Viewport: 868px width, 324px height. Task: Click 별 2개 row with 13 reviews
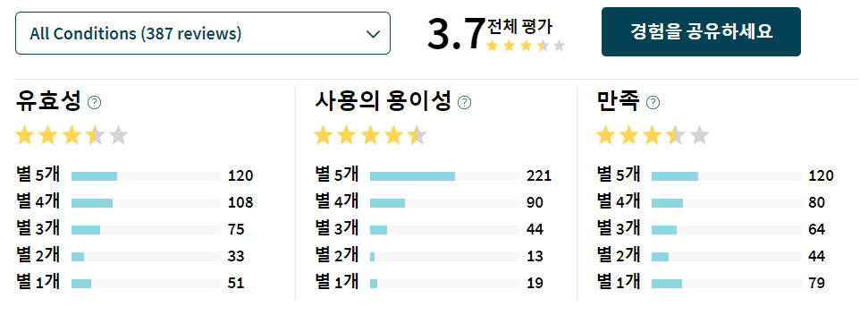429,257
